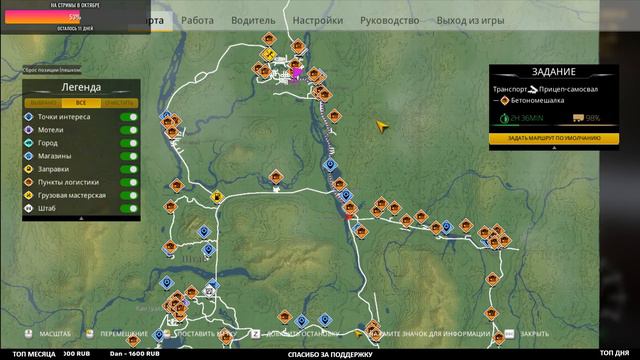Screen dimensions: 640x360
Task: Click the Прицеп-самосвал transport text
Action: point(569,89)
